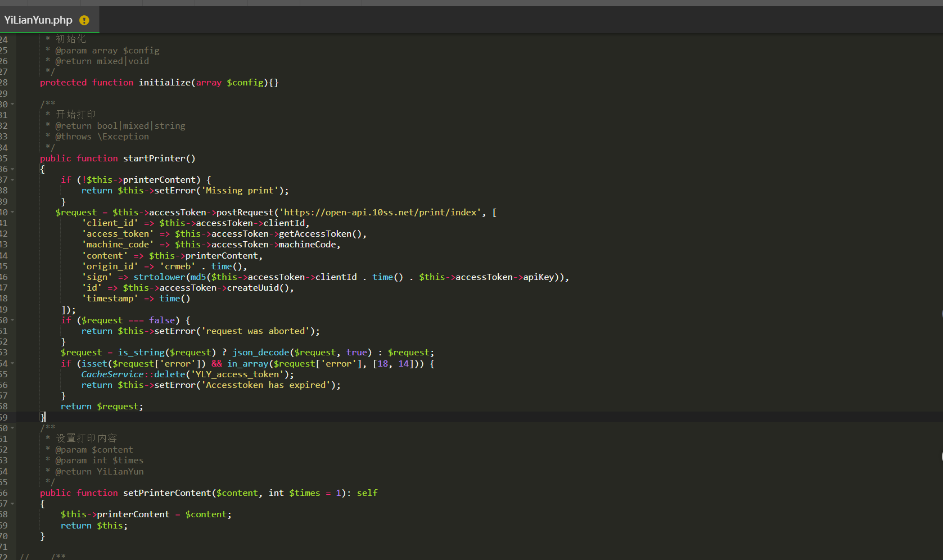Click the CacheService class name
The width and height of the screenshot is (943, 560).
pos(112,374)
